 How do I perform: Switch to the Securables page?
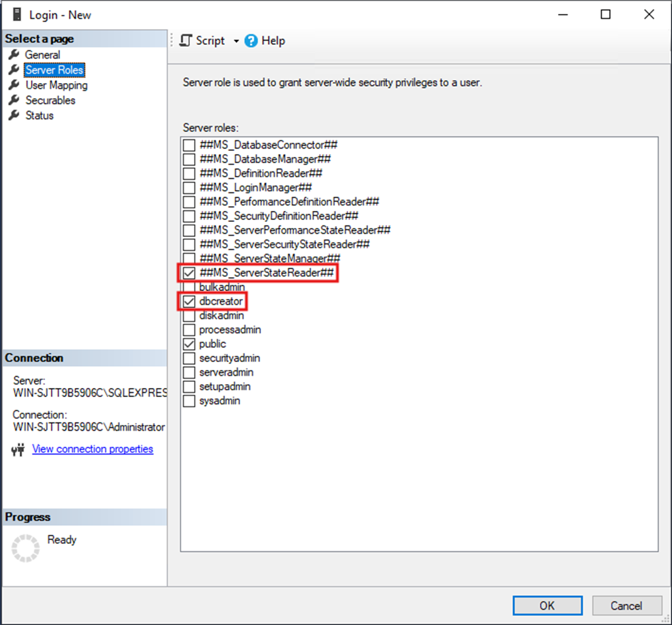tap(50, 100)
